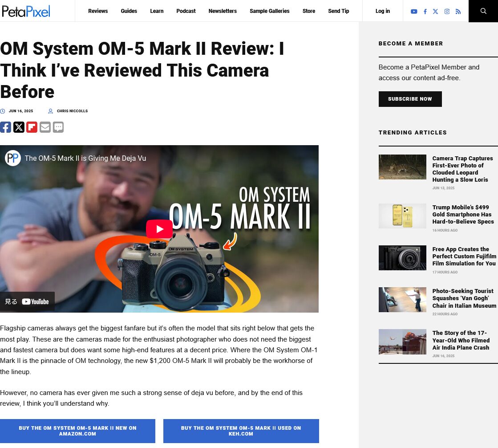Screen dimensions: 498x448
Task: Open 'Camera Trap Captures First-Ever Photo' article
Action: point(462,169)
